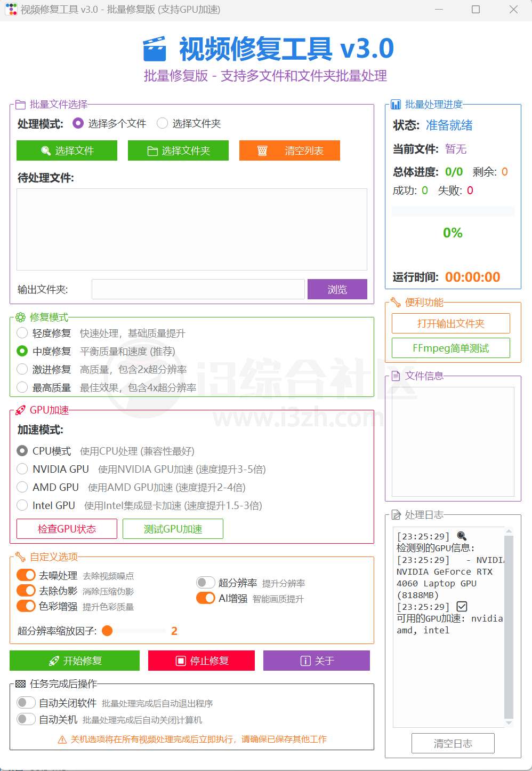Toggle the 色彩增强 switch
The height and width of the screenshot is (771, 532).
tap(26, 606)
